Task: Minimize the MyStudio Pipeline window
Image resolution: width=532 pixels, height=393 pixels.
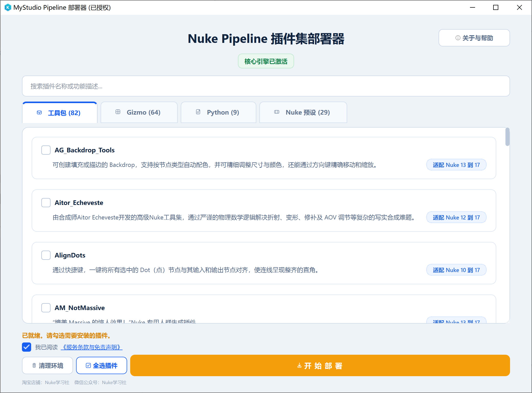Action: click(x=473, y=7)
